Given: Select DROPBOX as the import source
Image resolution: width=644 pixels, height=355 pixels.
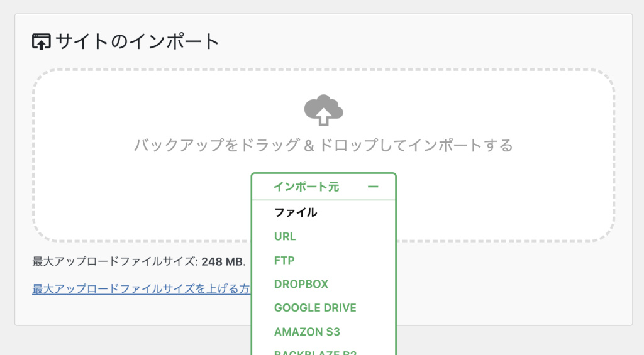Looking at the screenshot, I should 301,284.
